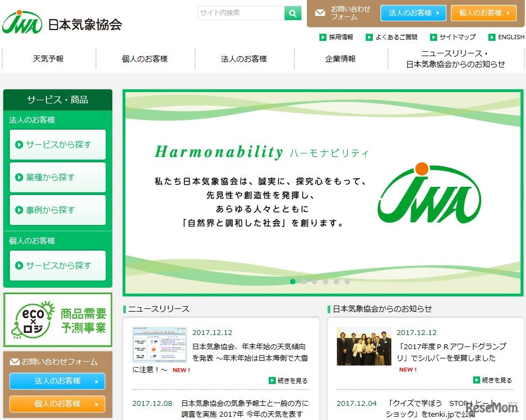Click 事例から探す sidebar button
Image resolution: width=526 pixels, height=420 pixels.
tap(58, 210)
